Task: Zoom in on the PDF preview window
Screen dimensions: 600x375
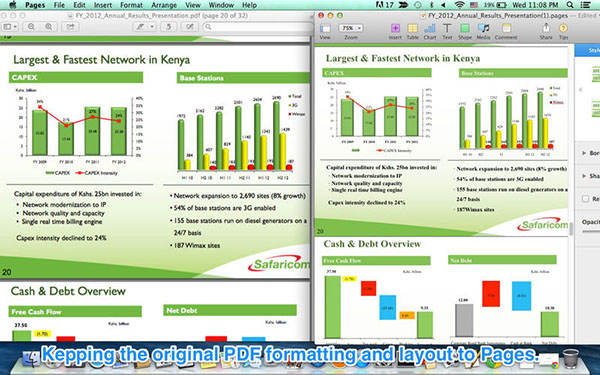Action: click(49, 27)
